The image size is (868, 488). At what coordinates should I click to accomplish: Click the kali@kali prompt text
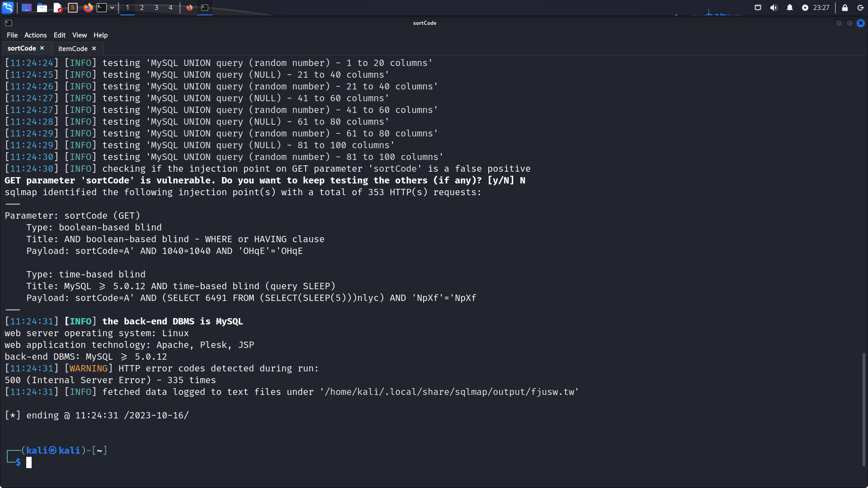53,450
